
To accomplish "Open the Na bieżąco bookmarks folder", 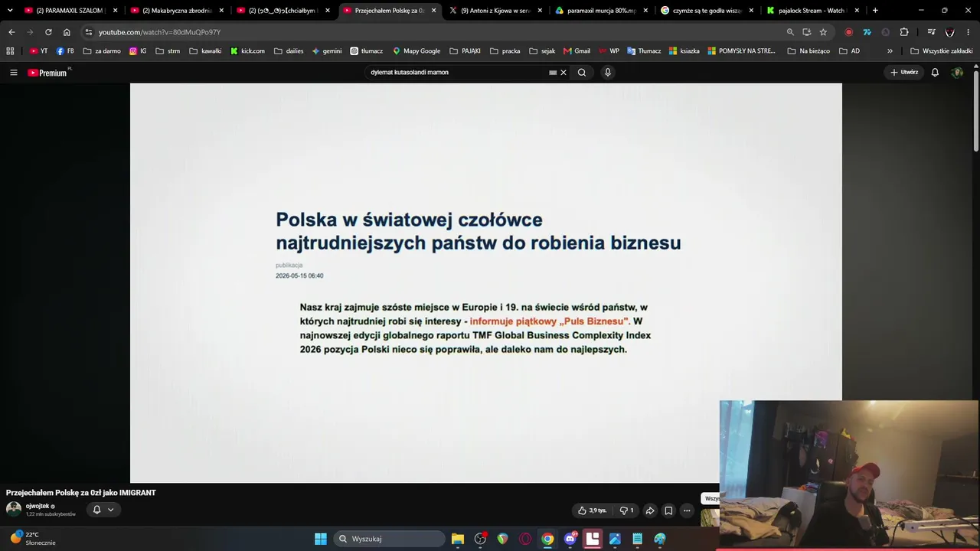I will coord(808,51).
